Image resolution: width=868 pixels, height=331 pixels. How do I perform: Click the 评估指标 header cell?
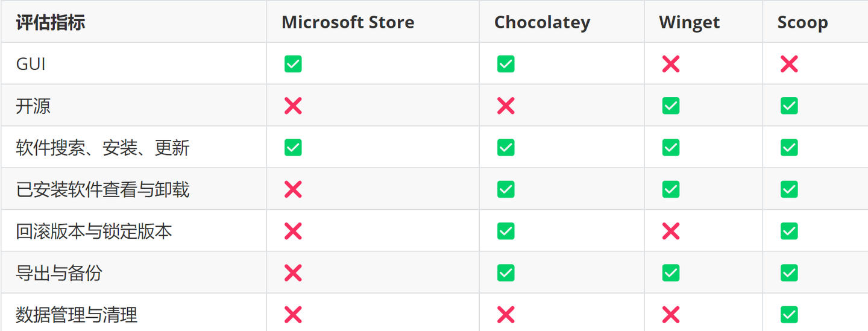pyautogui.click(x=51, y=22)
